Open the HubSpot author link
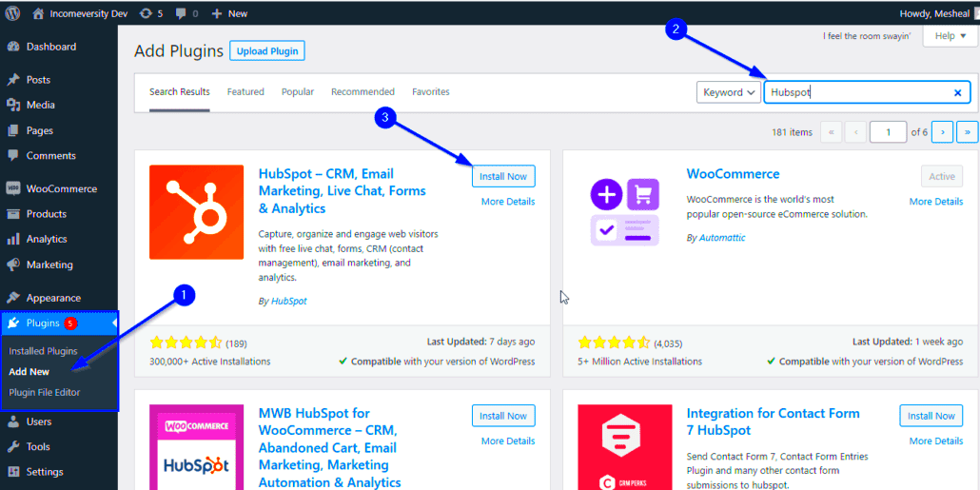 (x=288, y=301)
